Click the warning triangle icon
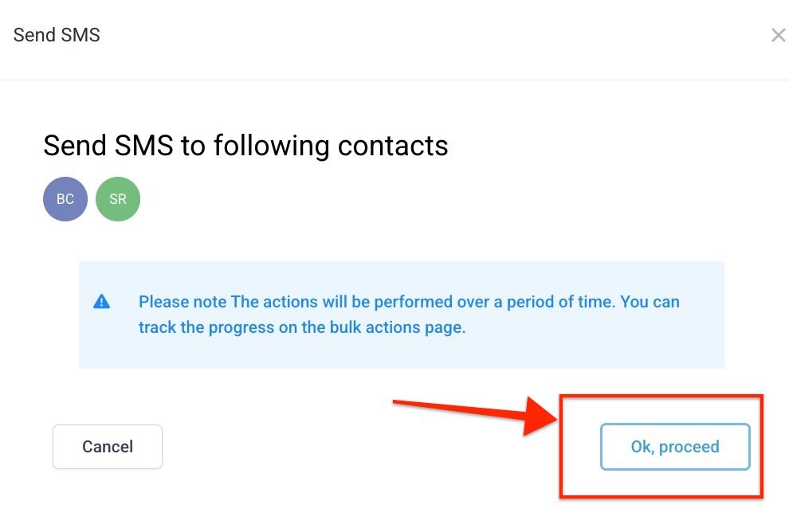This screenshot has width=789, height=532. pyautogui.click(x=101, y=302)
